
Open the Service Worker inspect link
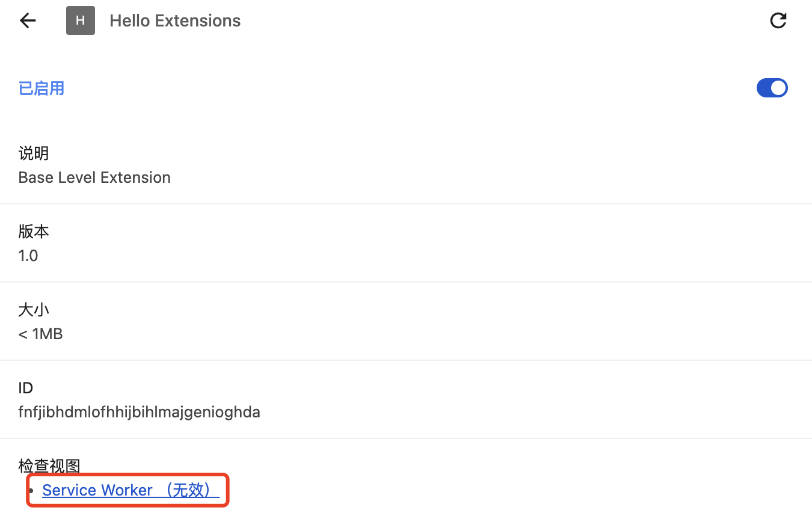[97, 490]
